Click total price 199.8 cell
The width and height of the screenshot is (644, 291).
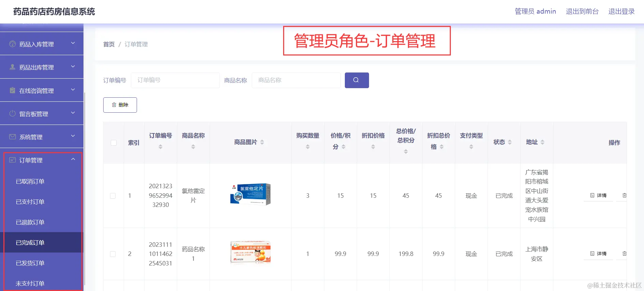coord(406,254)
